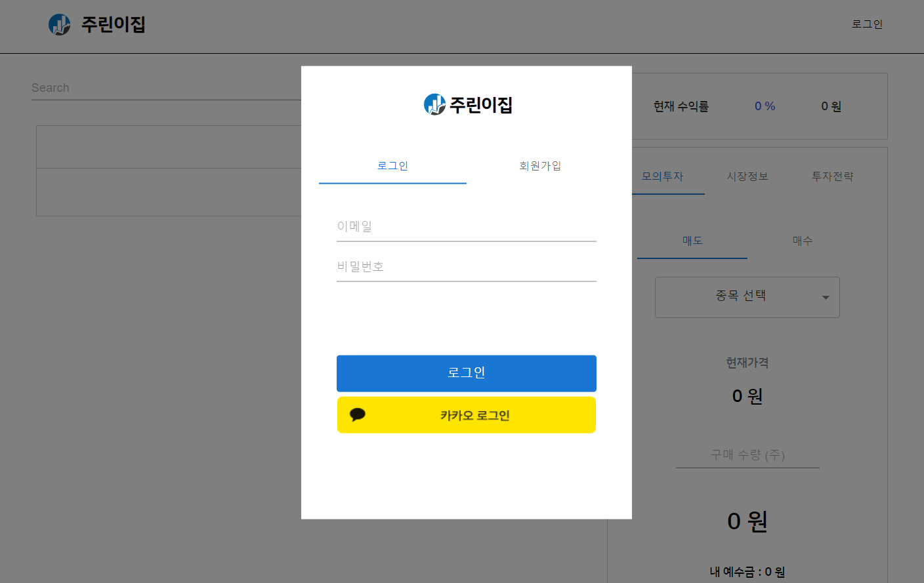Click the 이메일 input field

[467, 226]
